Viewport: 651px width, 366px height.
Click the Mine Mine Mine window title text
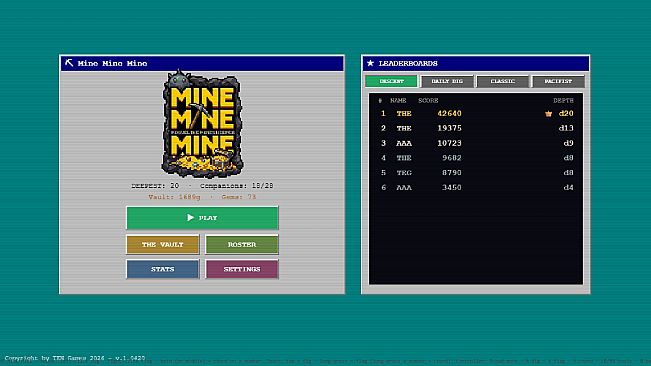pyautogui.click(x=113, y=63)
